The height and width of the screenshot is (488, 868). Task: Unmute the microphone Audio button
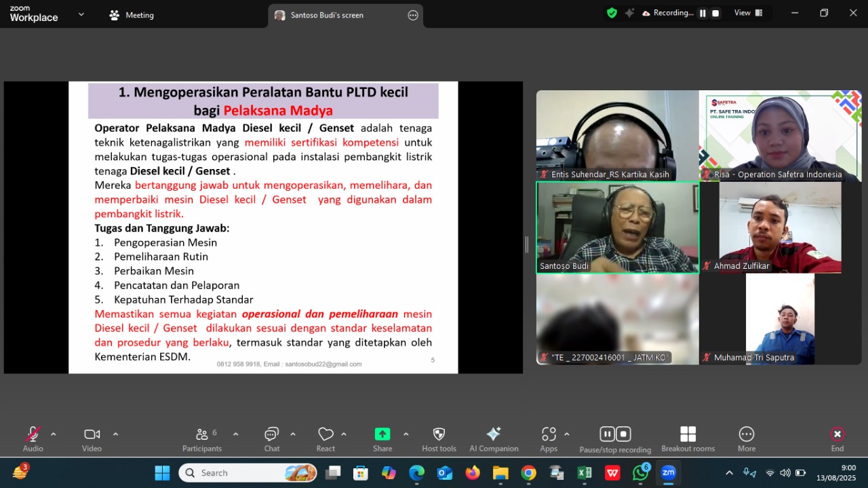click(33, 435)
